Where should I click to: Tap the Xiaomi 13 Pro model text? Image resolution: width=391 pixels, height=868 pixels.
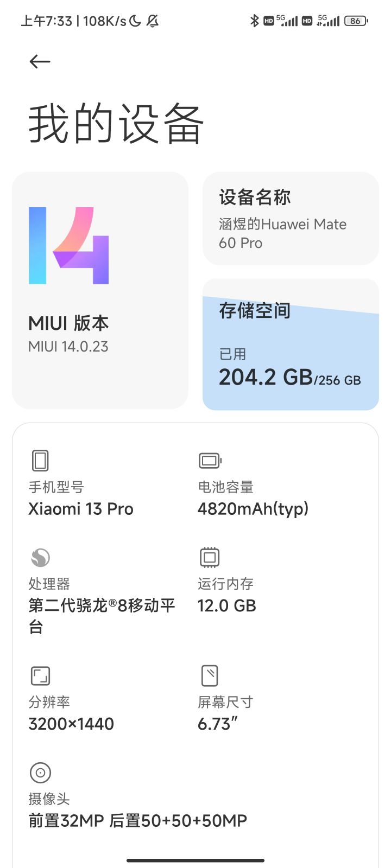pos(81,509)
